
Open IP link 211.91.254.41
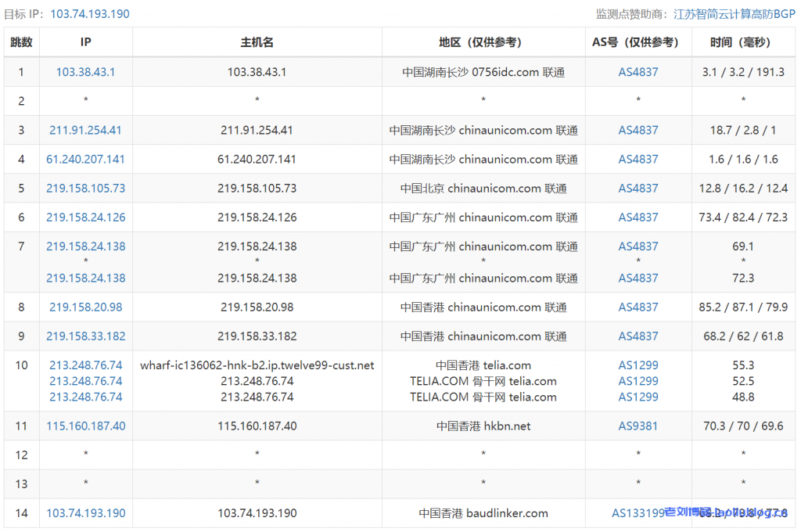[x=85, y=130]
